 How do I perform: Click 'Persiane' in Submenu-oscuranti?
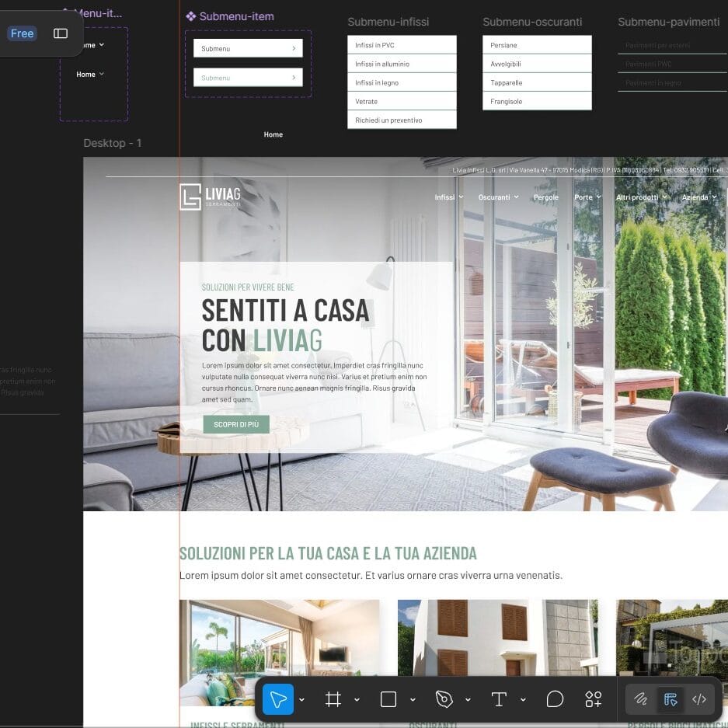(537, 45)
